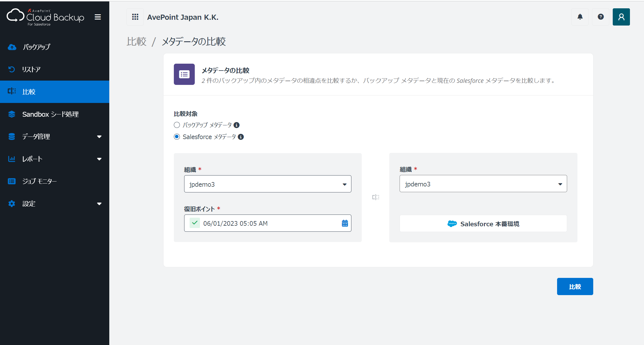Image resolution: width=644 pixels, height=345 pixels.
Task: Open the app launcher grid icon
Action: (x=135, y=17)
